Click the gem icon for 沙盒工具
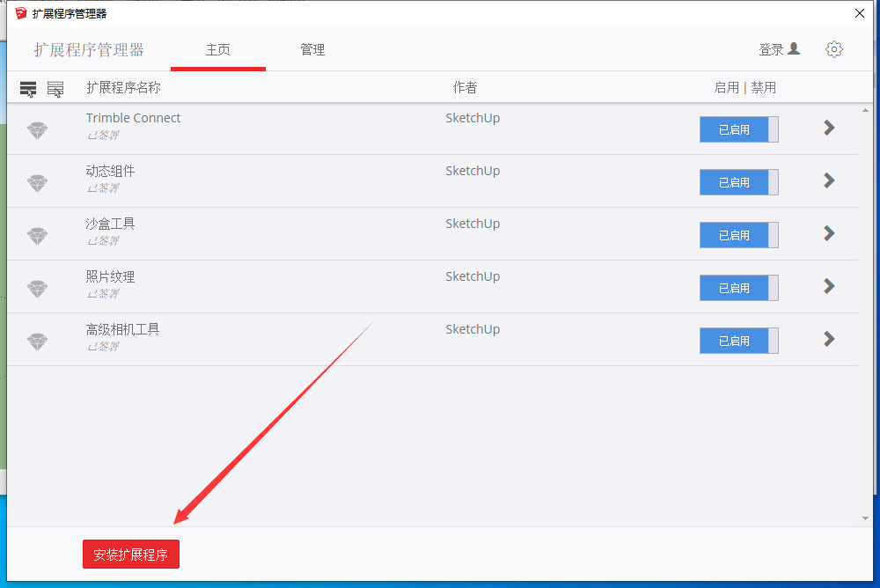The width and height of the screenshot is (880, 588). [38, 236]
